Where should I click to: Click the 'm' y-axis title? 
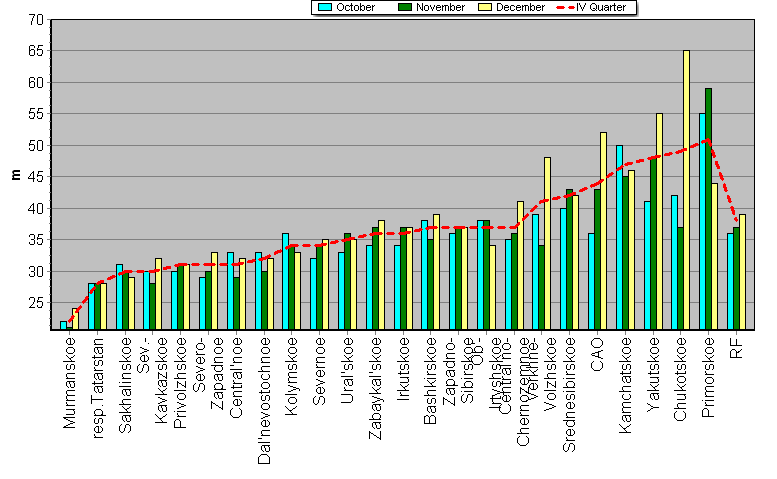(16, 174)
